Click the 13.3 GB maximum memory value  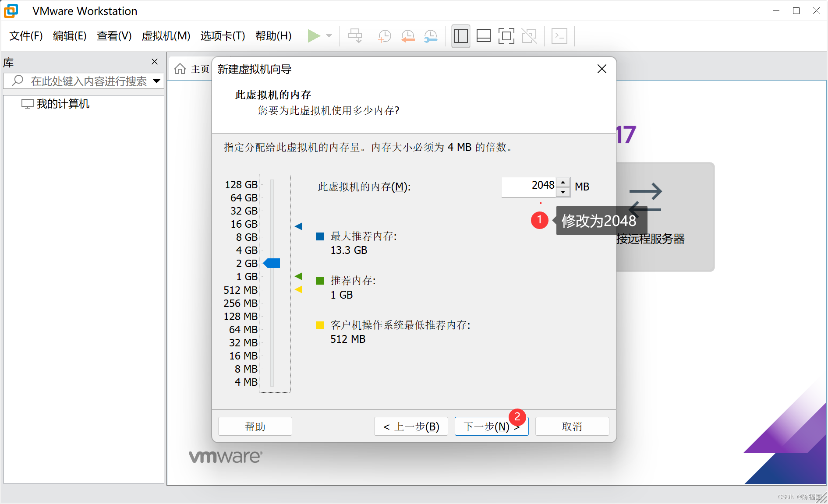tap(349, 250)
